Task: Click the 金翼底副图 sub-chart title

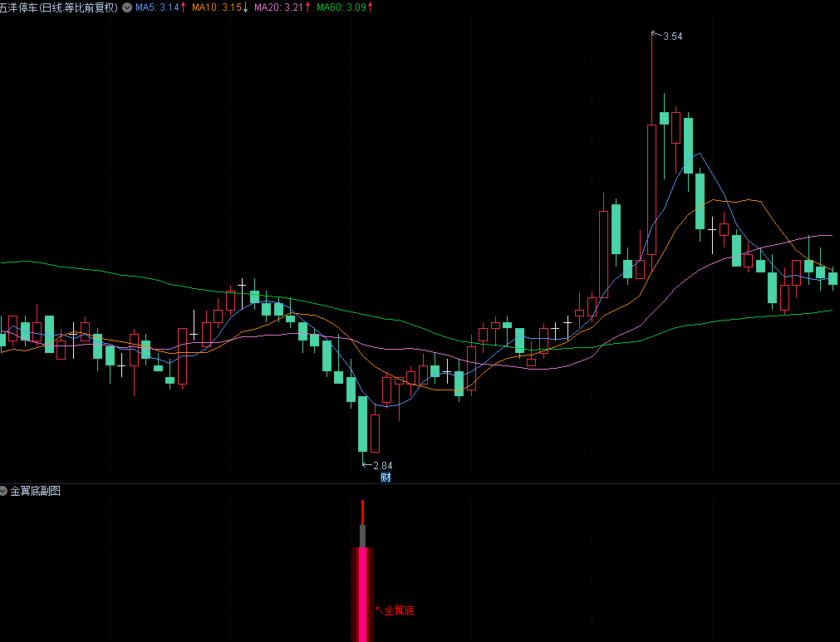Action: point(35,492)
